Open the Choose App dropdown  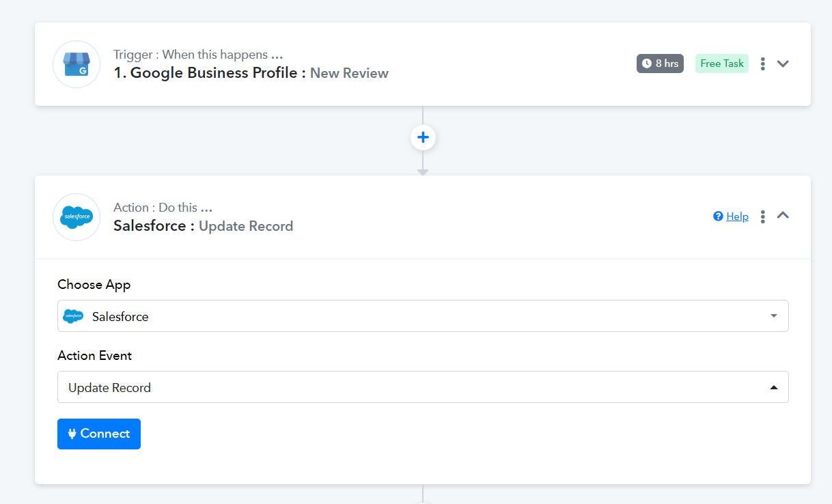[423, 316]
